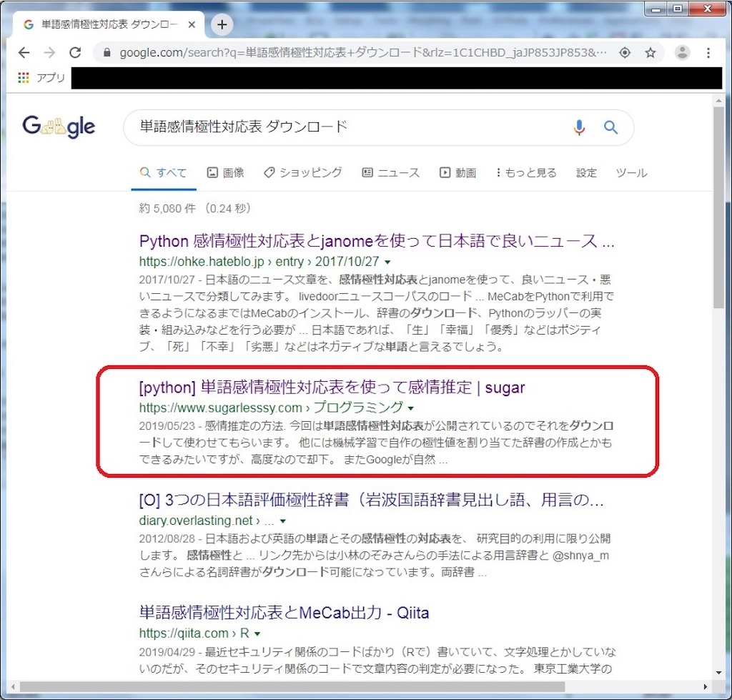
Task: Click the 約 5,080 件 result count text
Action: point(167,208)
